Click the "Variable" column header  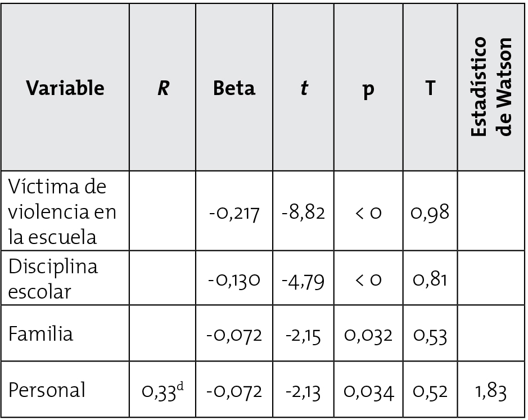[66, 88]
